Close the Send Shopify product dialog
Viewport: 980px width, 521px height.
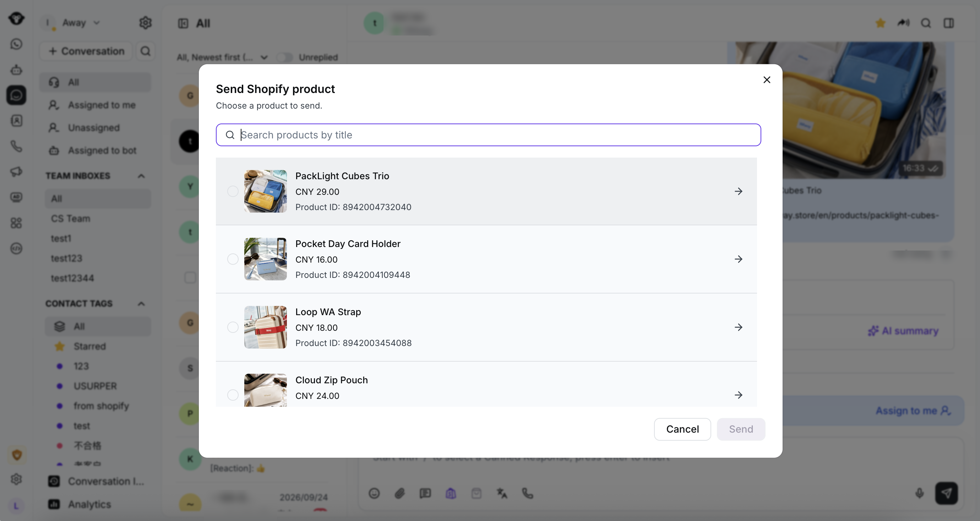(x=767, y=80)
